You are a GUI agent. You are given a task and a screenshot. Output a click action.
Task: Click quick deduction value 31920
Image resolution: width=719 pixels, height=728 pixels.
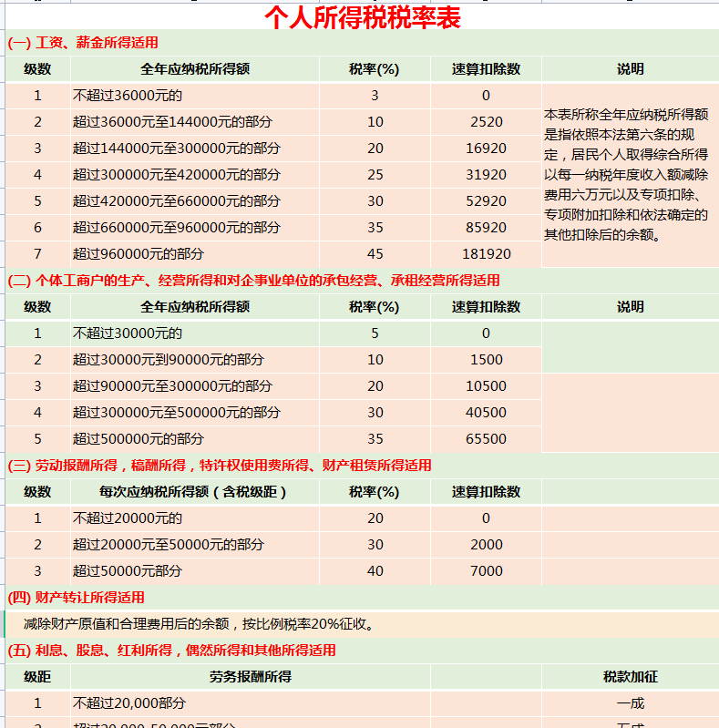pyautogui.click(x=486, y=175)
